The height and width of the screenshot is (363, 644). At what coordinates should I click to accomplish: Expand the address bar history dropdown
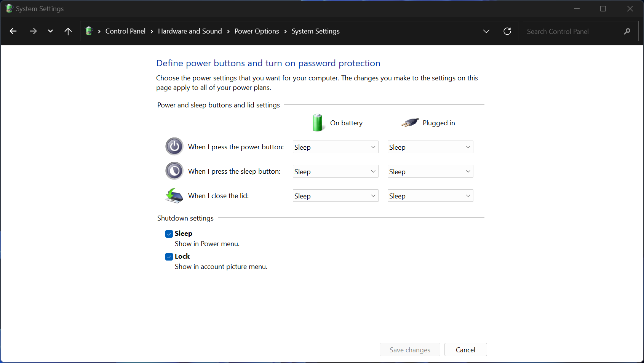486,31
